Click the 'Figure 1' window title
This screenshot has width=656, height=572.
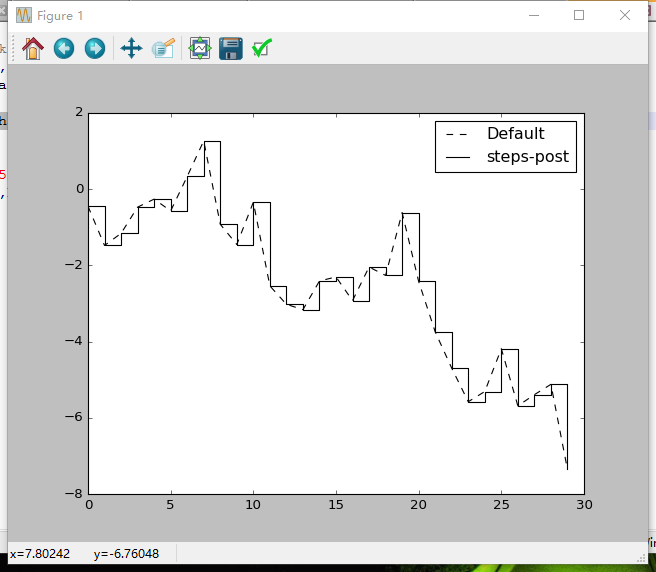(60, 16)
